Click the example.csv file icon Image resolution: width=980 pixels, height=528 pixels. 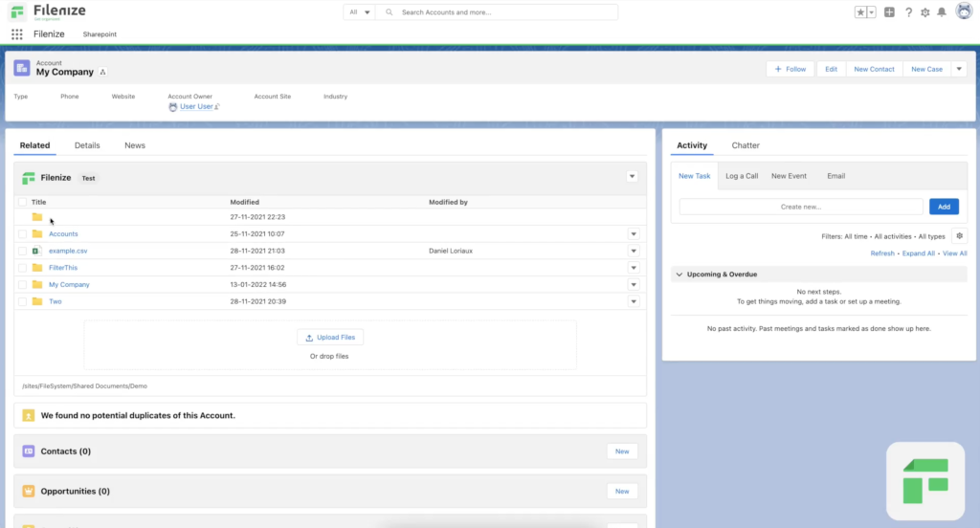pos(36,251)
